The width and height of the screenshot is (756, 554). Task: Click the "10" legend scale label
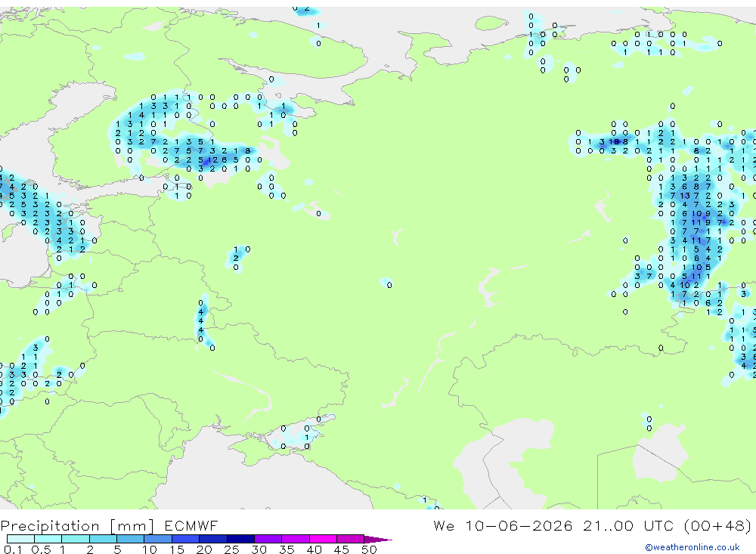coord(149,549)
